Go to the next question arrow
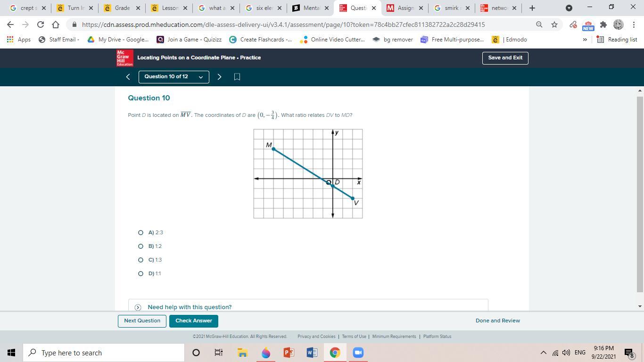Viewport: 644px width, 362px height. click(x=219, y=77)
